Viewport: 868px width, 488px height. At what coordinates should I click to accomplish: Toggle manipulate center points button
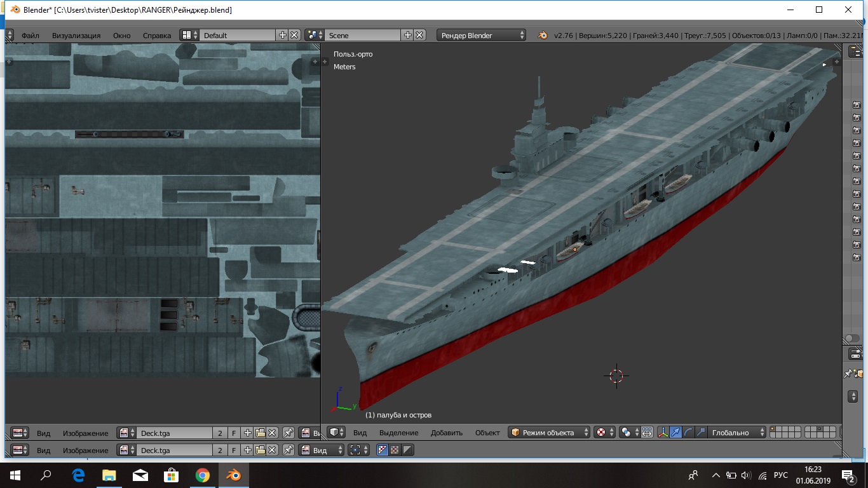pyautogui.click(x=647, y=433)
